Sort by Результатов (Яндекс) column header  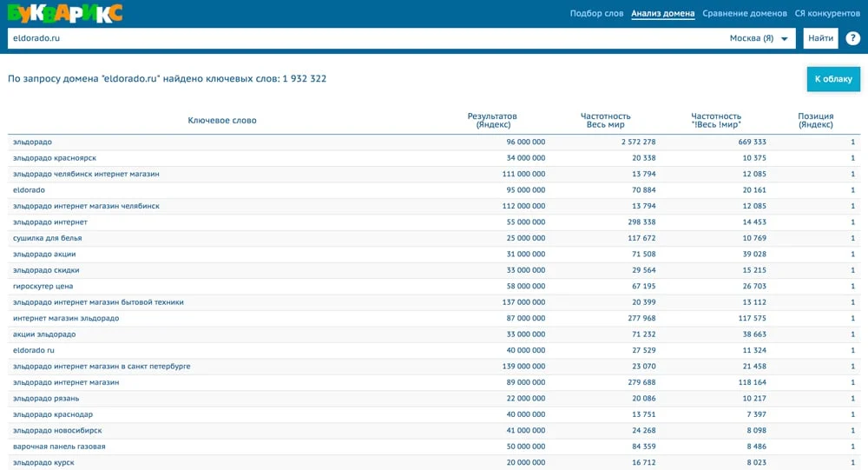[x=492, y=120]
